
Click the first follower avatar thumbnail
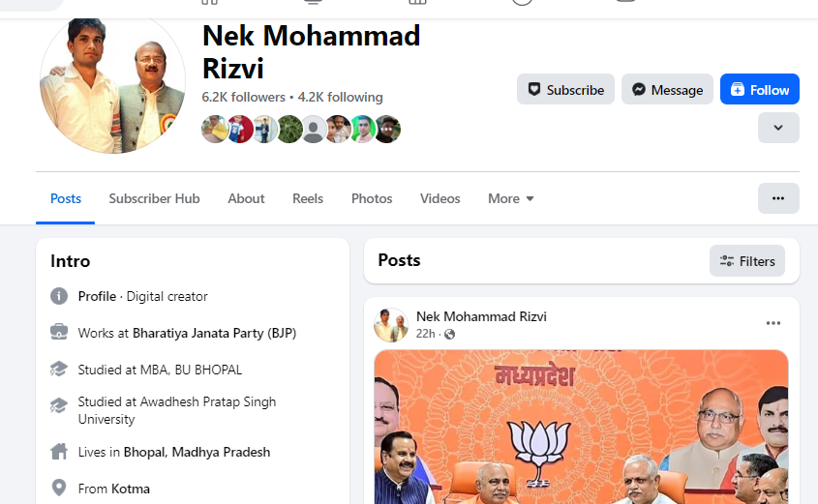tap(214, 130)
